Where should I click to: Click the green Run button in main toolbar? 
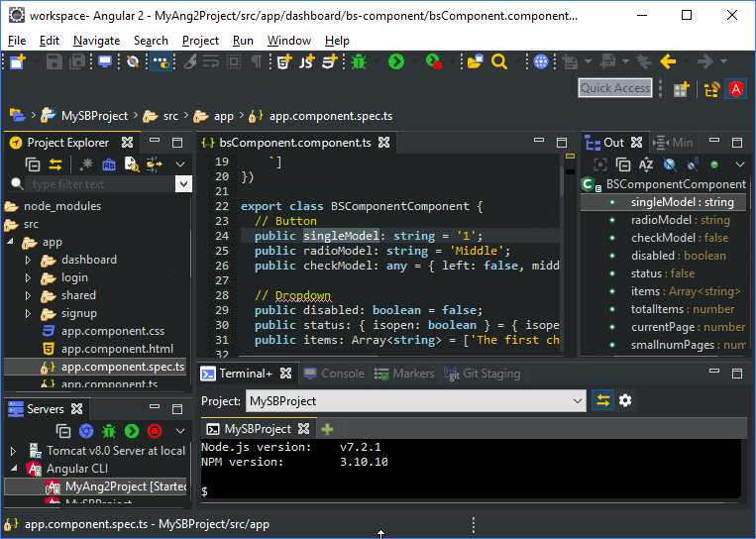[x=396, y=61]
